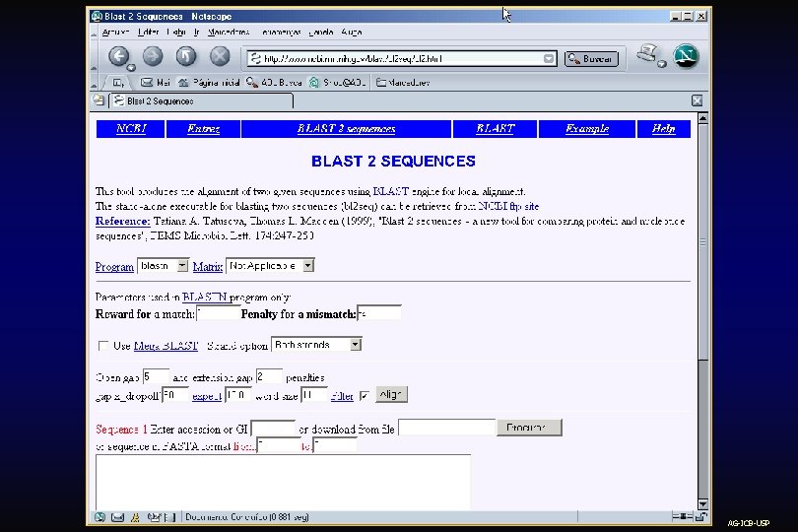Click the Mail icon in status bar
Viewport: 798px width, 532px height.
point(117,517)
